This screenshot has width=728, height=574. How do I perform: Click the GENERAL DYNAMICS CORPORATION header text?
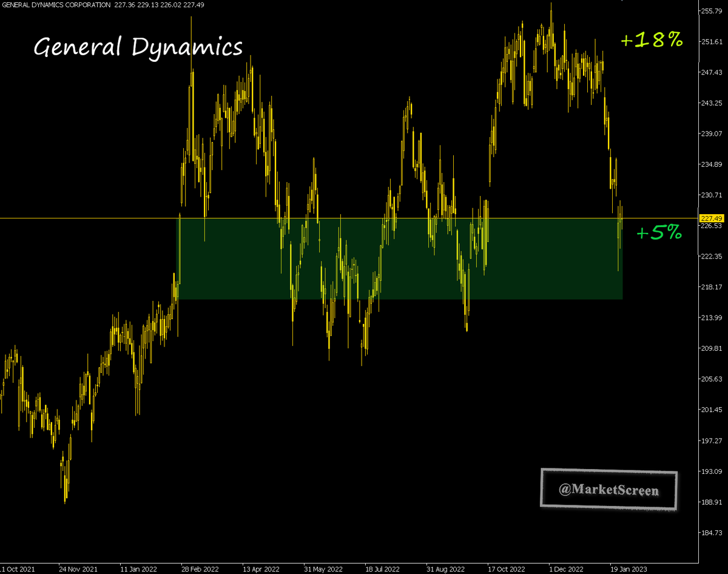pos(56,5)
